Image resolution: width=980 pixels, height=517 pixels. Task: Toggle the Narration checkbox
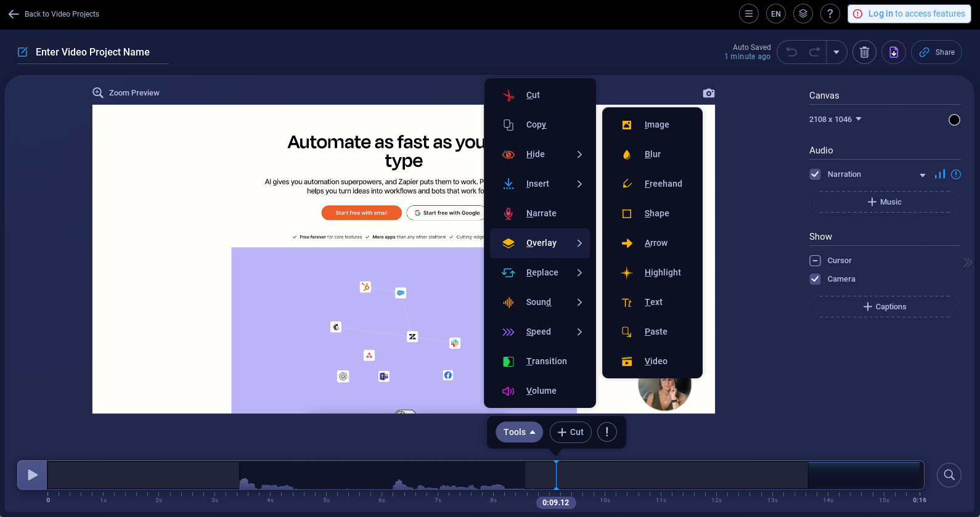pos(815,174)
